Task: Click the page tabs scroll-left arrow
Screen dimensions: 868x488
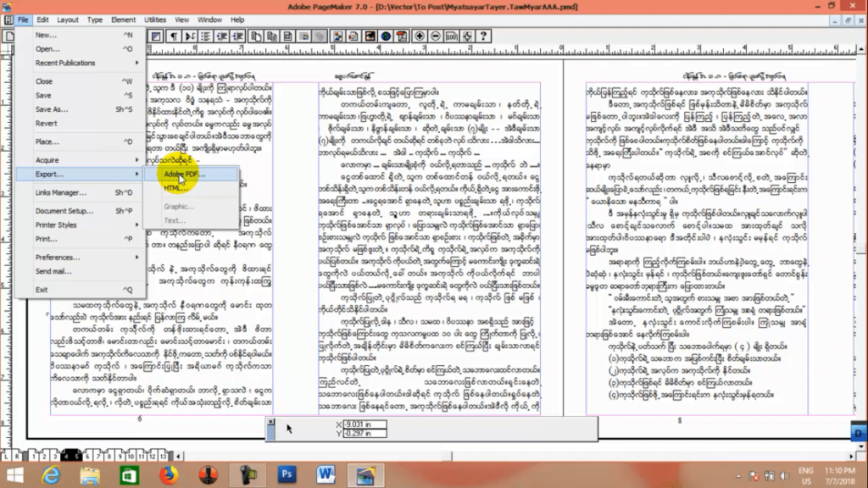Action: click(x=178, y=457)
